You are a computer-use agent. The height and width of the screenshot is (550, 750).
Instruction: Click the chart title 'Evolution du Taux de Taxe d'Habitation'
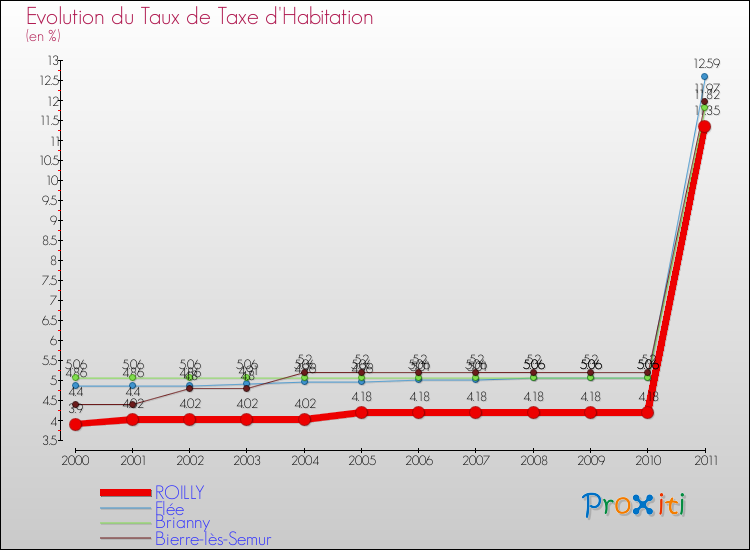(x=199, y=17)
